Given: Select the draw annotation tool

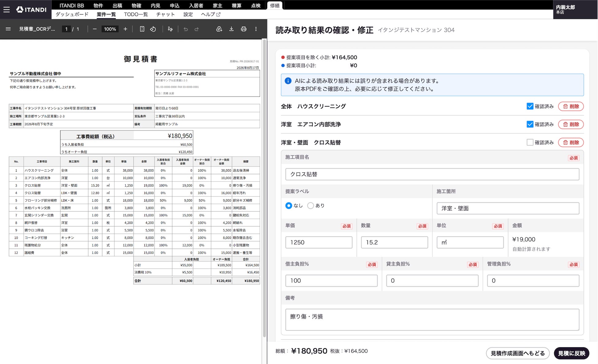Looking at the screenshot, I should pyautogui.click(x=170, y=29).
